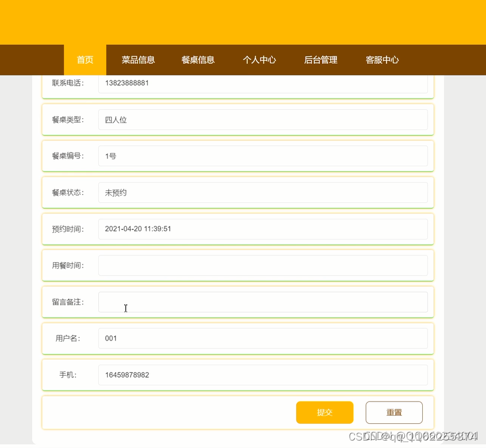
Task: Focus the 餐桌类型 field showing 四人位
Action: (263, 120)
